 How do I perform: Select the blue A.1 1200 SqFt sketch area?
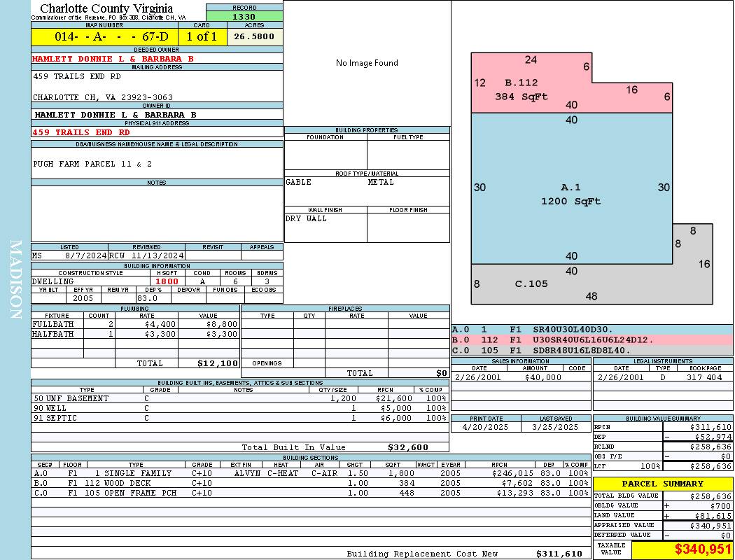570,195
